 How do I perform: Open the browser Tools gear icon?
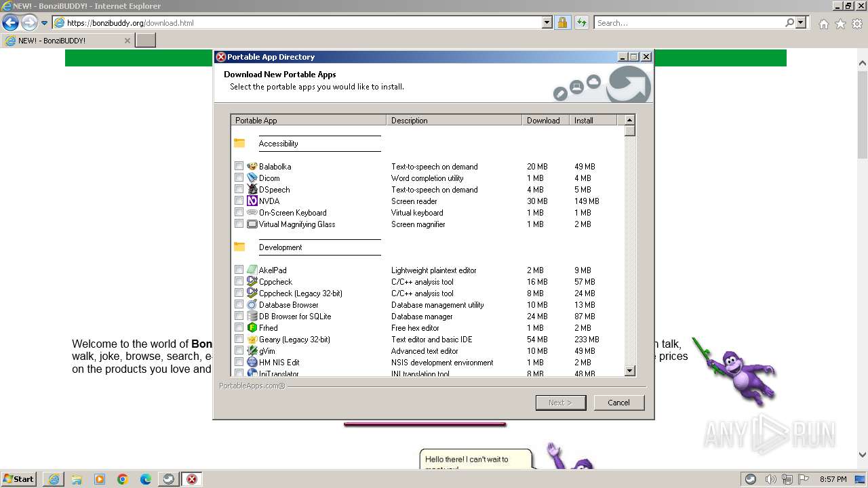coord(857,24)
